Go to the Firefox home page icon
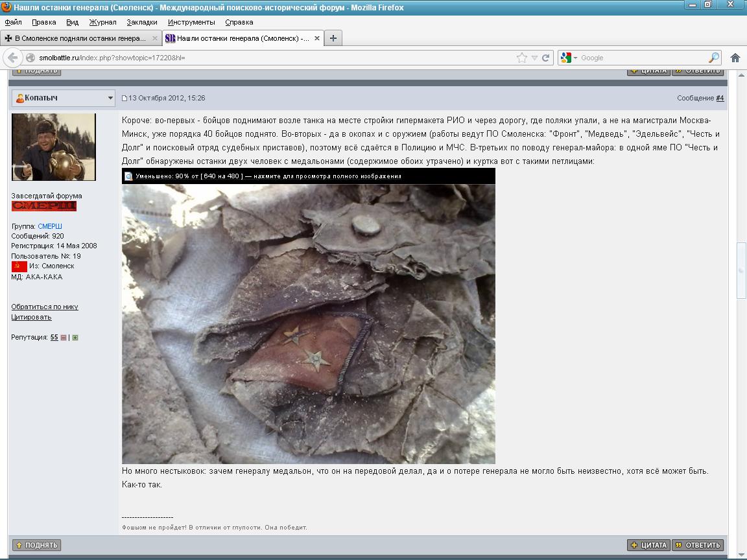This screenshot has height=560, width=747. pos(735,58)
